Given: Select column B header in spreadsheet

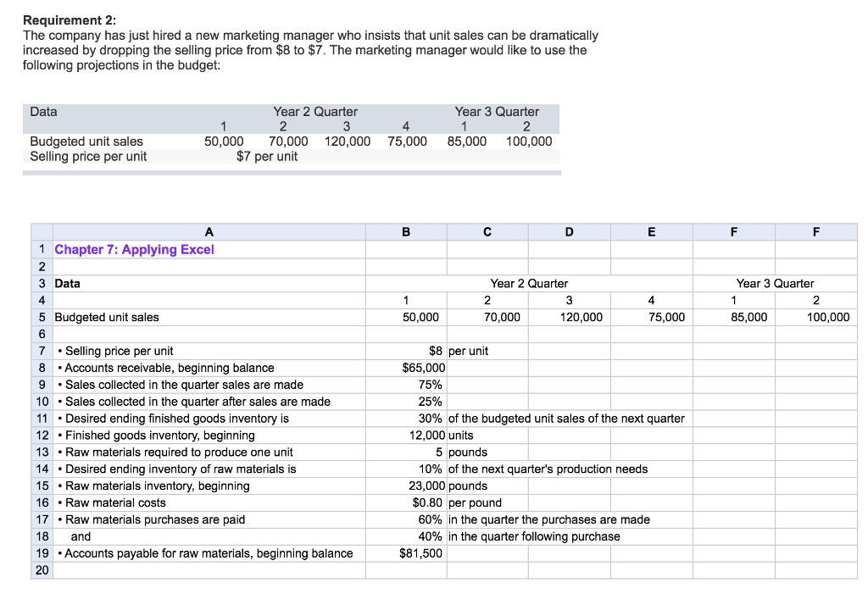Looking at the screenshot, I should click(x=406, y=232).
